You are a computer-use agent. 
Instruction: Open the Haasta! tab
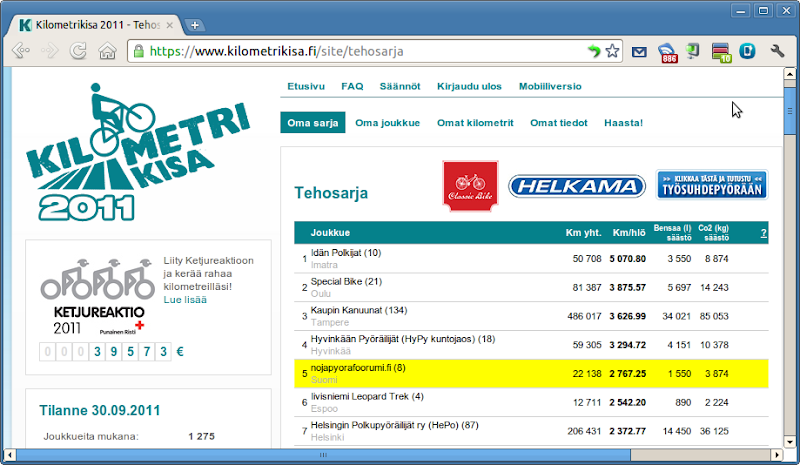(623, 123)
